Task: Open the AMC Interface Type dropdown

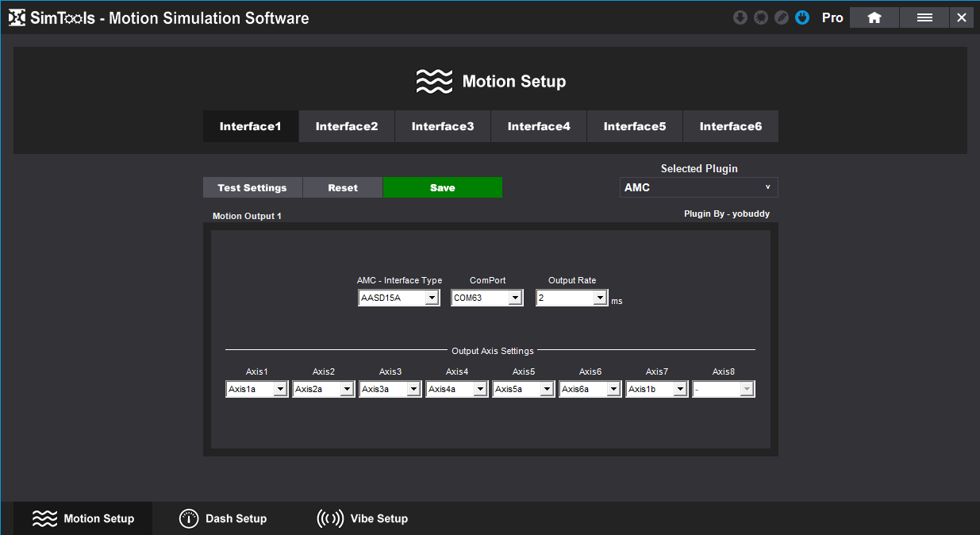Action: [399, 298]
